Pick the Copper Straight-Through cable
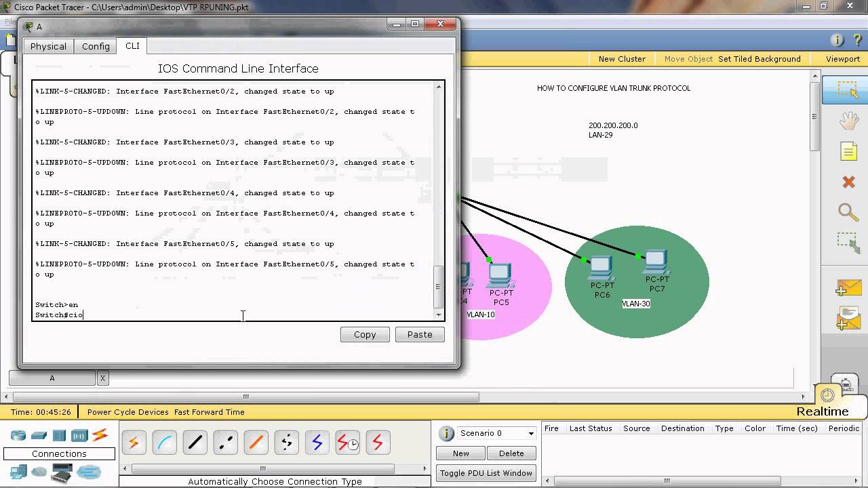Viewport: 868px width, 488px height. pos(195,443)
